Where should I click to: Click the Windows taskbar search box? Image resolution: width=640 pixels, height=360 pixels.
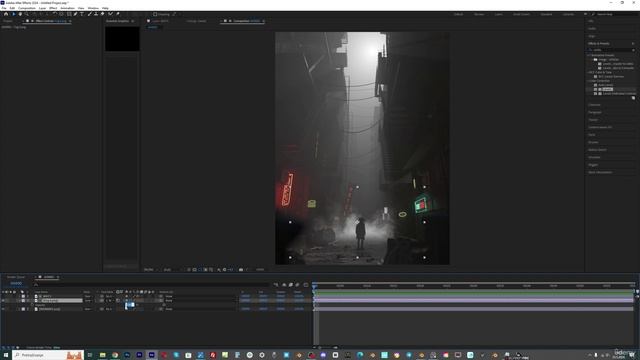[x=48, y=355]
